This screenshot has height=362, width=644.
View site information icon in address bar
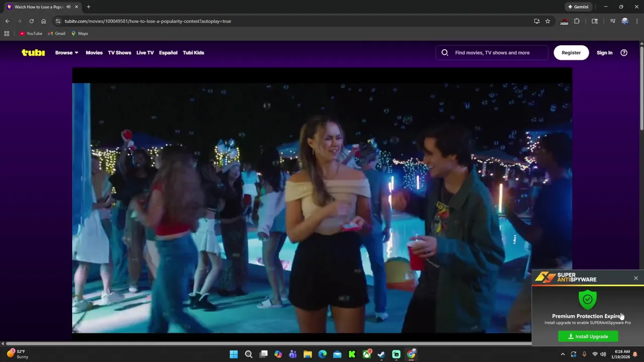pyautogui.click(x=58, y=21)
